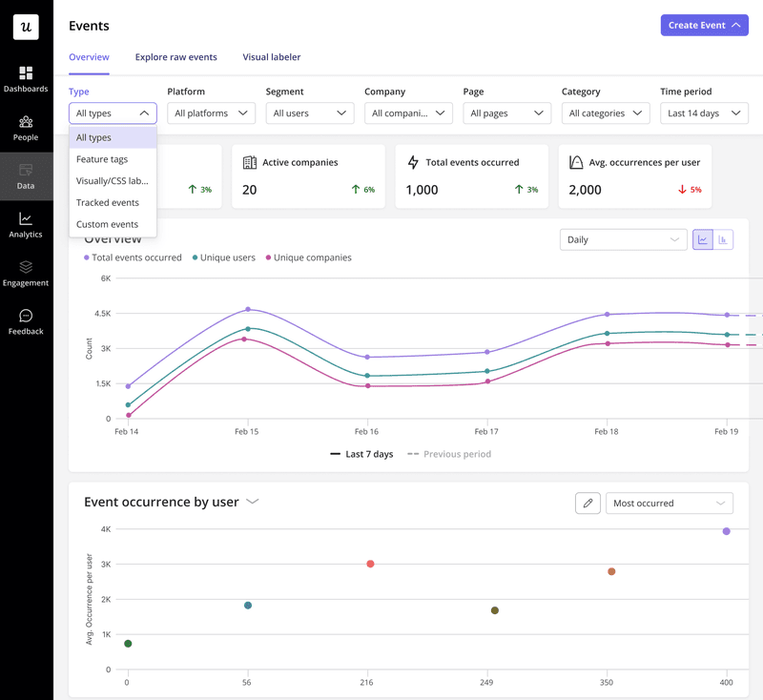Select People from the left sidebar

(x=26, y=128)
